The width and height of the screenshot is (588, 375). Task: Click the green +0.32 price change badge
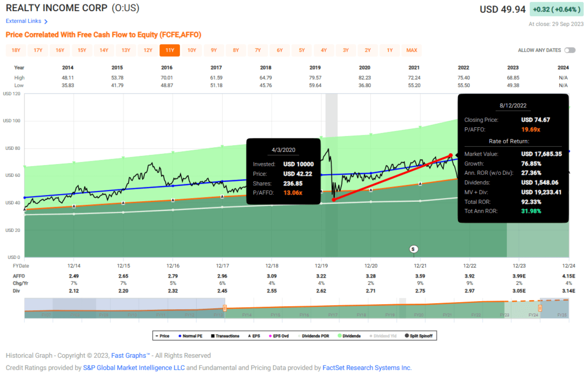pyautogui.click(x=556, y=9)
